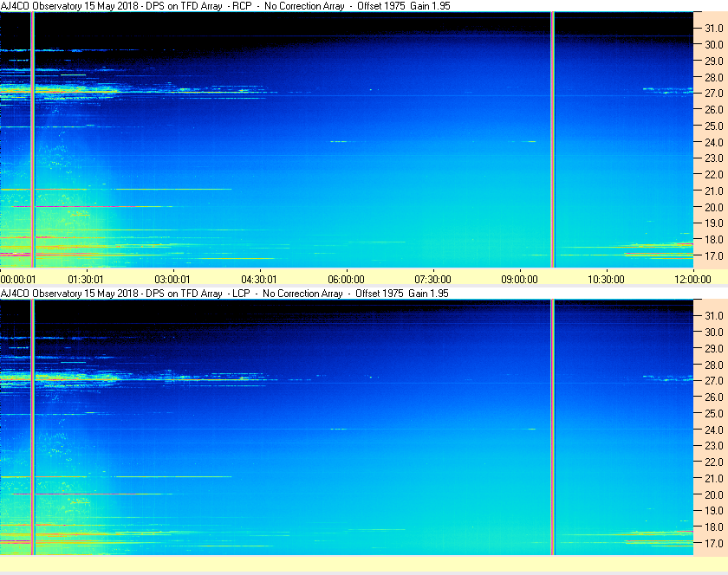The height and width of the screenshot is (575, 728).
Task: Pick 24.0 frequency label in LCP panel
Action: coord(714,430)
